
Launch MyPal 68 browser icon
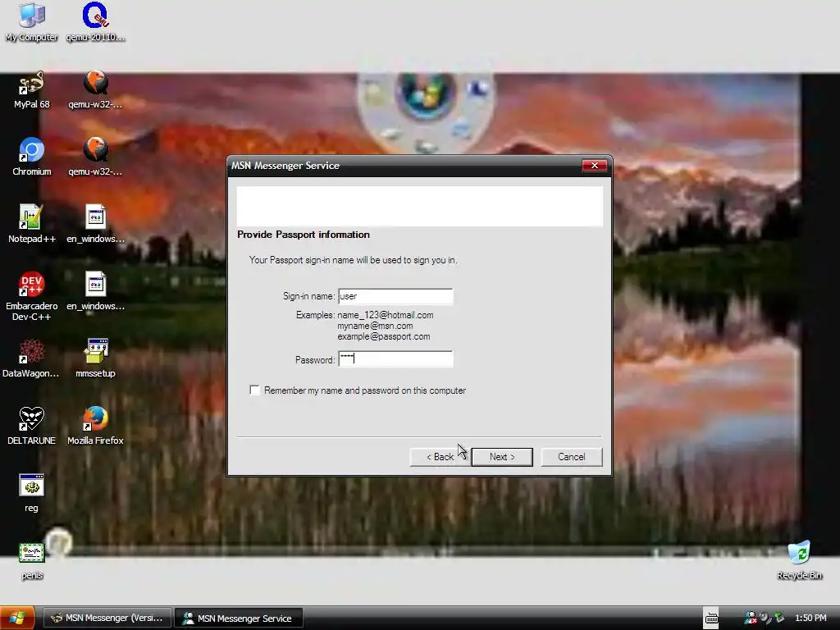click(x=31, y=90)
